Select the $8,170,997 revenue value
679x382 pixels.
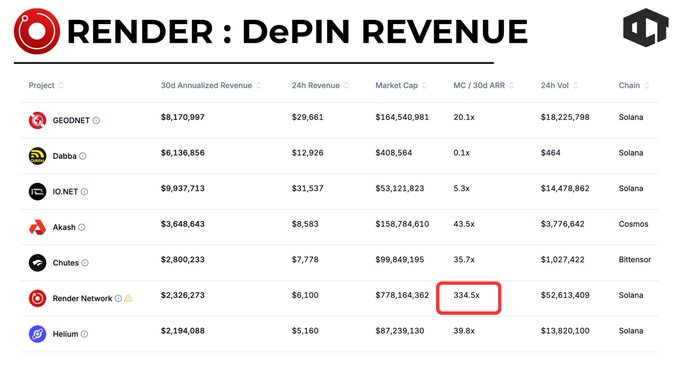point(183,117)
